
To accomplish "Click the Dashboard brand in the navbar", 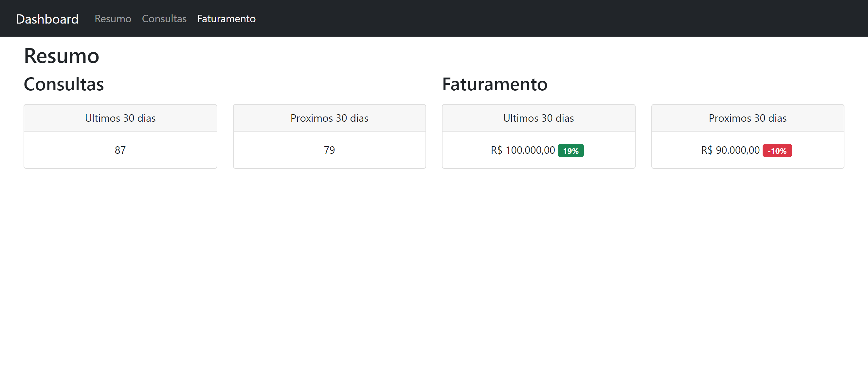I will (47, 19).
